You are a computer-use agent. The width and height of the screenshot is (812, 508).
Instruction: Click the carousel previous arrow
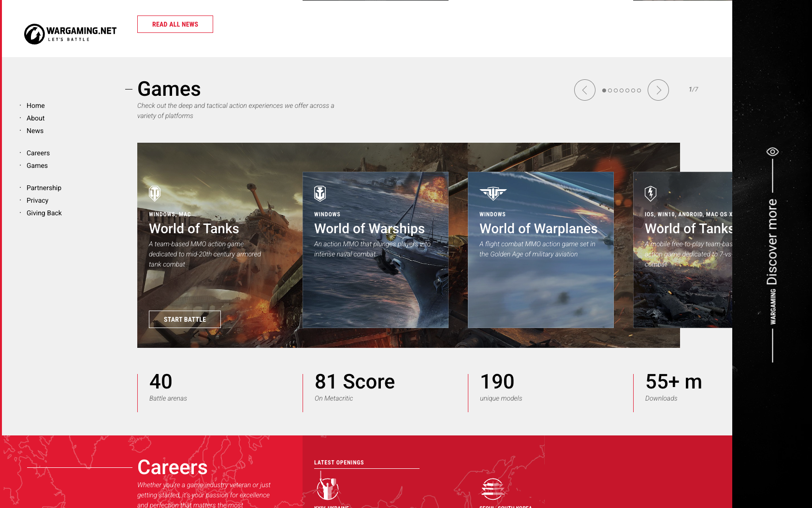[584, 90]
